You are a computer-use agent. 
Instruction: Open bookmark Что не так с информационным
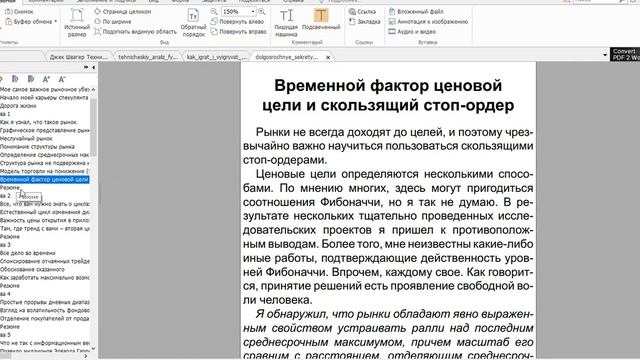pos(44,343)
